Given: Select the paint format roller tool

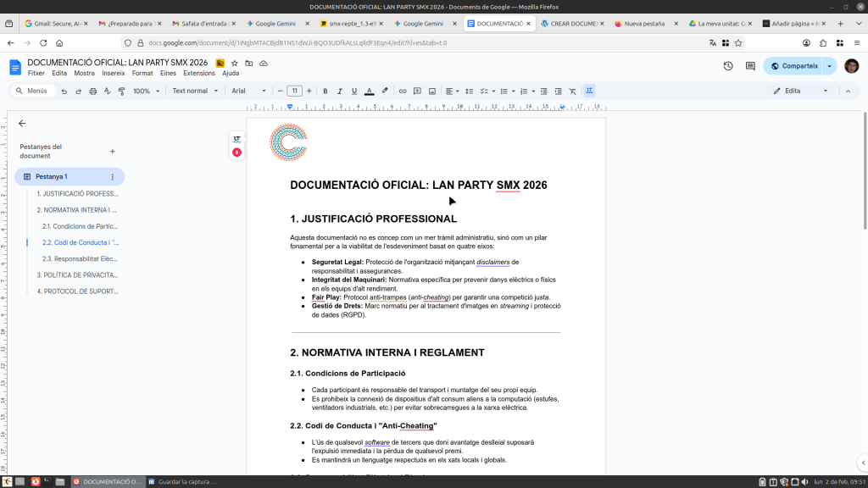Looking at the screenshot, I should [x=120, y=91].
